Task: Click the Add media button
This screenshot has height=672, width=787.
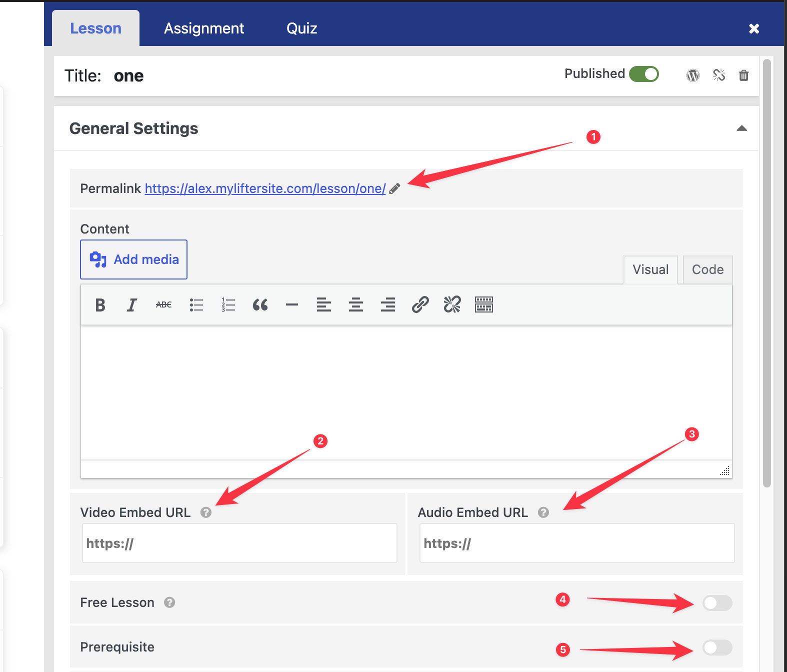Action: [x=133, y=259]
